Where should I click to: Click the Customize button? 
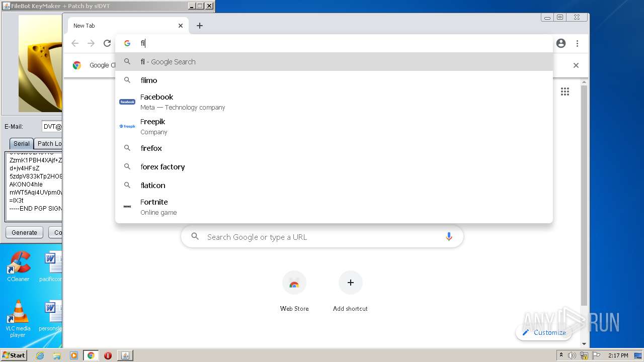point(544,332)
